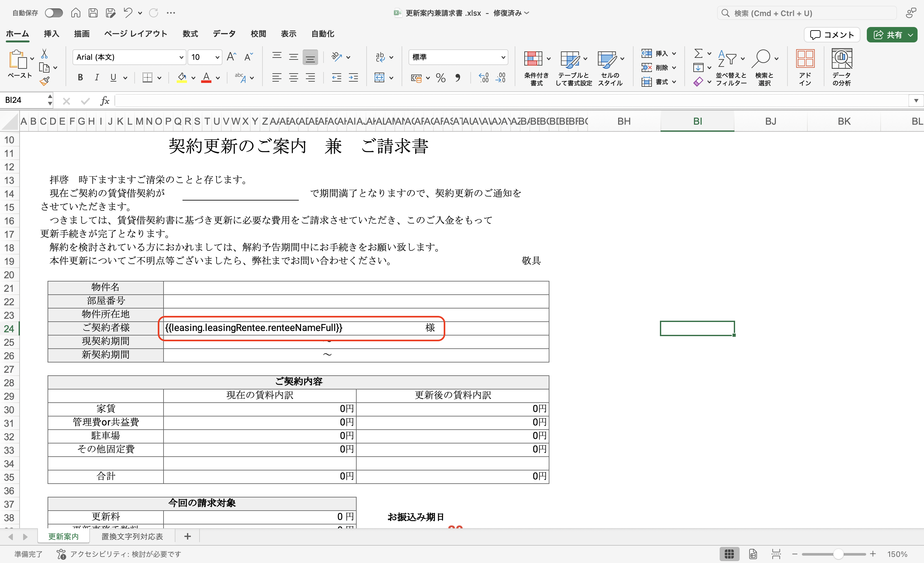Click the 削除 cells button
Viewport: 924px width, 563px height.
pyautogui.click(x=658, y=68)
